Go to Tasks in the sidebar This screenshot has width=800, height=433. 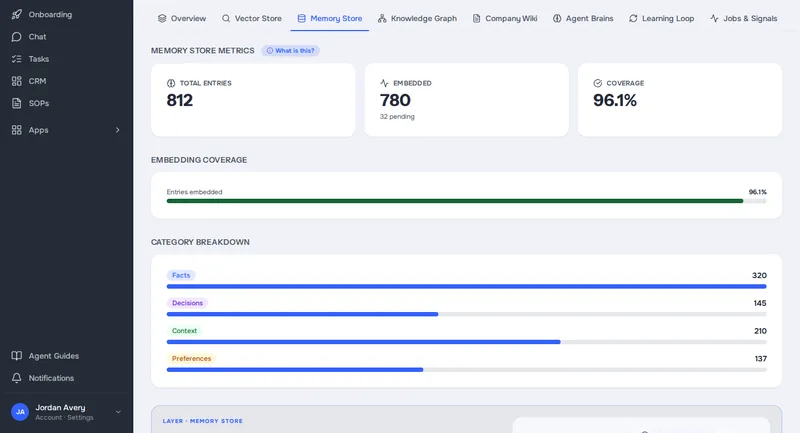coord(66,59)
